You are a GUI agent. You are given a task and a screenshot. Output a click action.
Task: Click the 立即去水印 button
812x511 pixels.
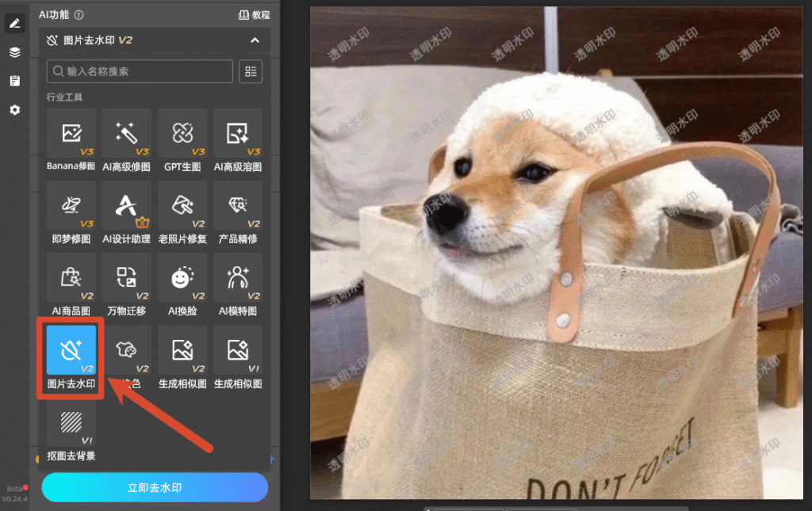coord(155,487)
